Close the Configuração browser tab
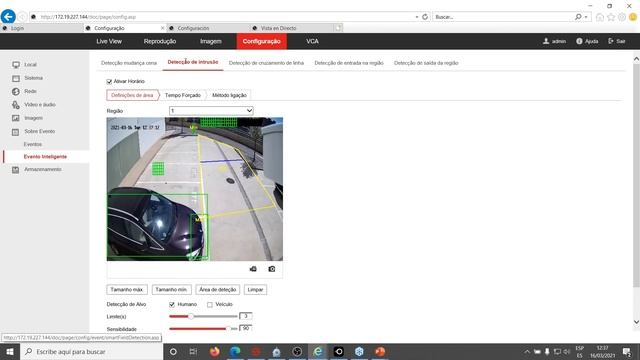This screenshot has width=640, height=360. click(162, 28)
